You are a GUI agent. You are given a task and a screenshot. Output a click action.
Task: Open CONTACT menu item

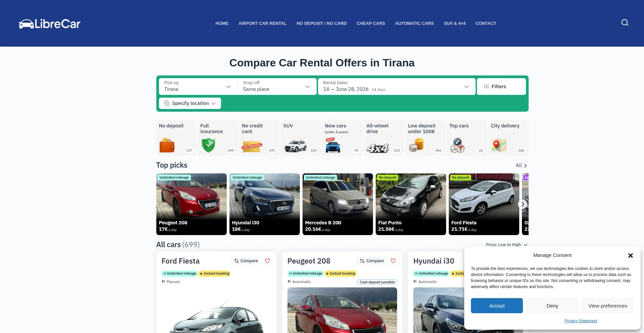point(486,23)
